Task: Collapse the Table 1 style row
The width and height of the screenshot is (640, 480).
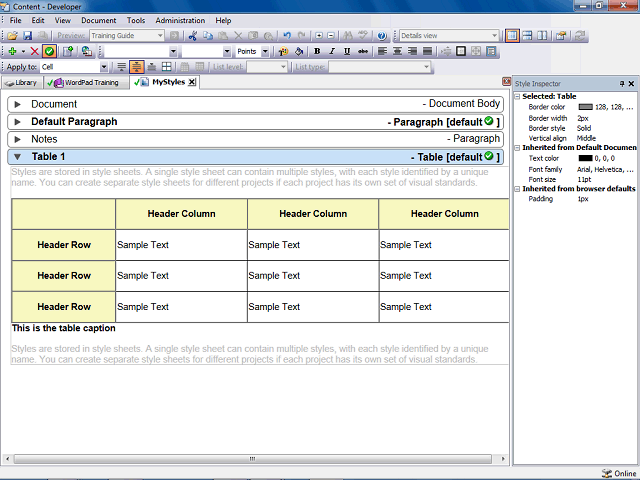Action: click(17, 157)
